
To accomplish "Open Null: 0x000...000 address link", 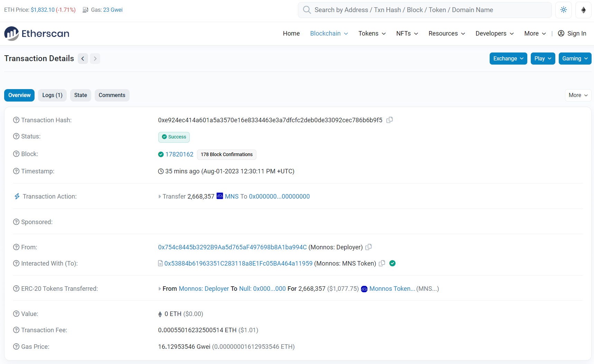I will point(263,289).
